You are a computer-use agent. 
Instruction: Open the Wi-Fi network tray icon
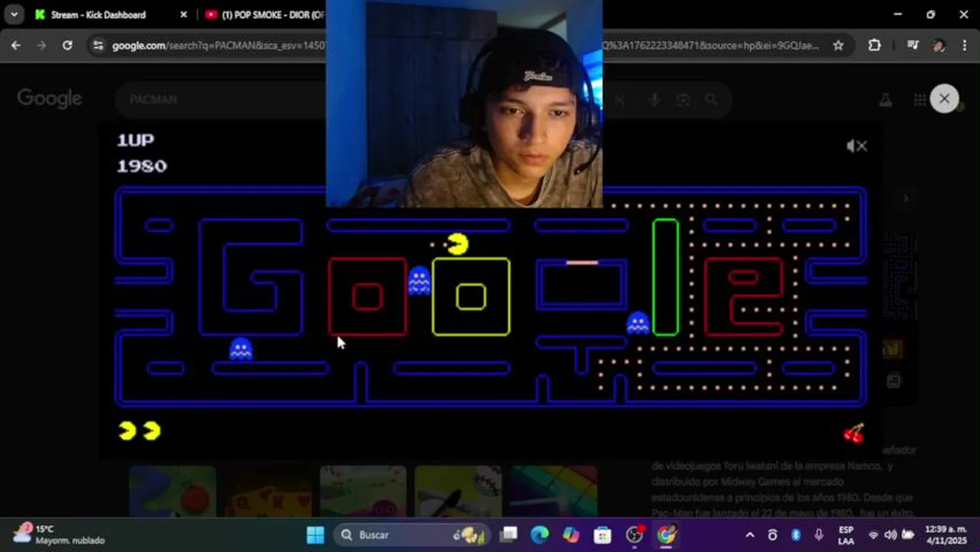click(873, 535)
